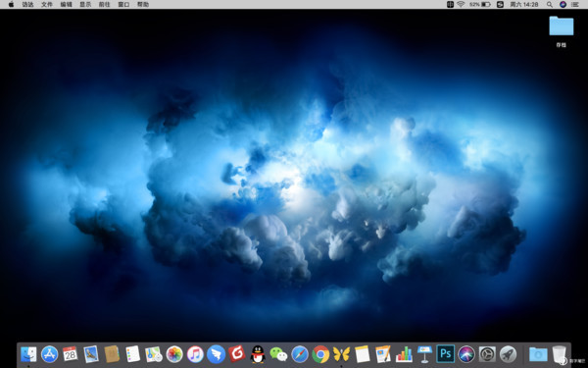
Task: Open the Notes app in the Dock
Action: tap(363, 354)
